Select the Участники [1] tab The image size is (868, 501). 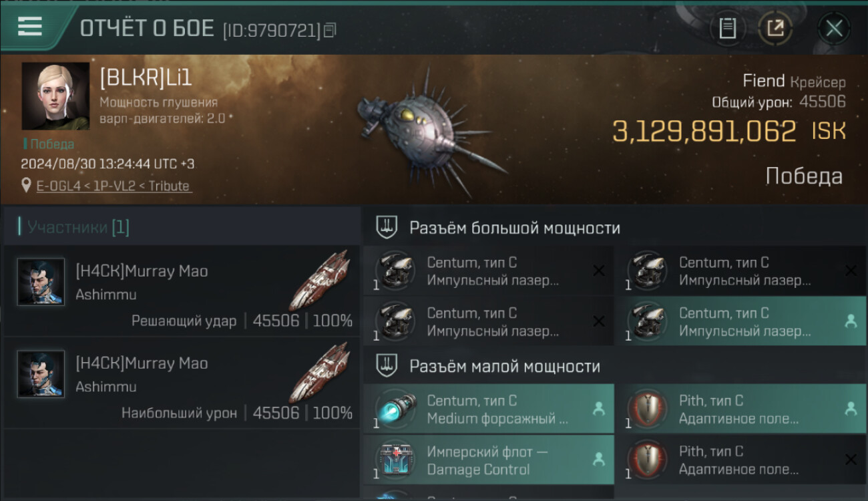[78, 227]
